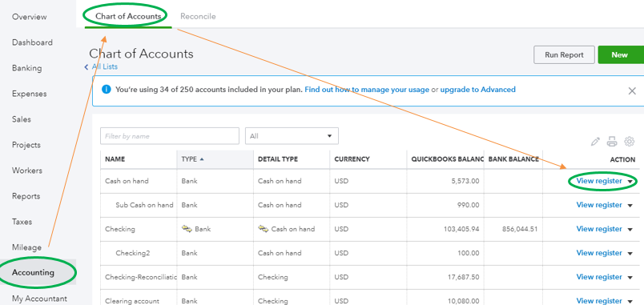
Task: Open the All account type filter dropdown
Action: tap(292, 136)
